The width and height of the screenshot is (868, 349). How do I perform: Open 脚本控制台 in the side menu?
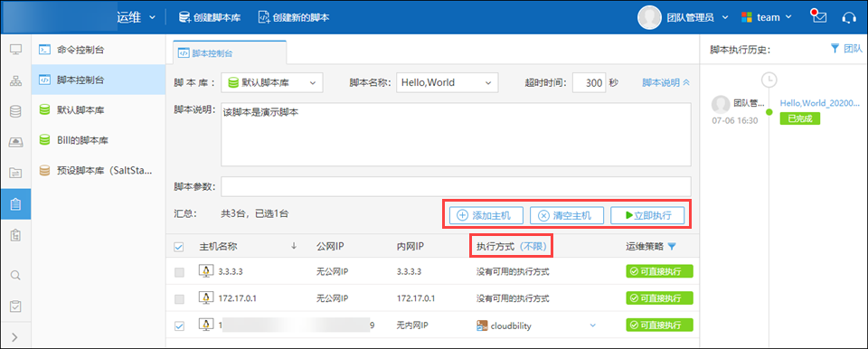pyautogui.click(x=99, y=80)
